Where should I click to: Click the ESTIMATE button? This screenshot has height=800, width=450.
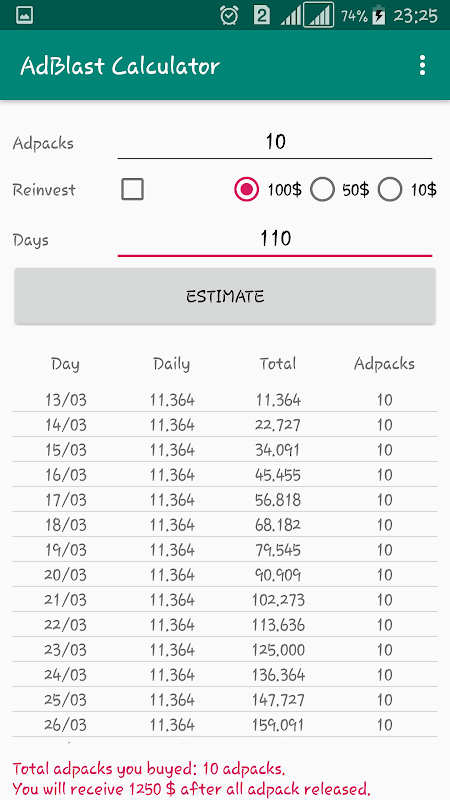point(225,296)
